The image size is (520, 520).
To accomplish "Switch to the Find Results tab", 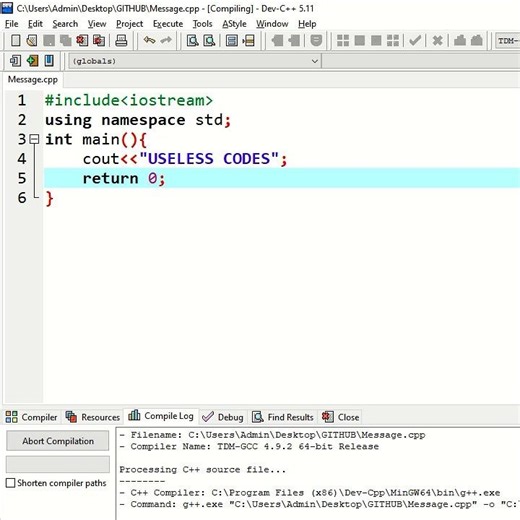I will tap(283, 417).
